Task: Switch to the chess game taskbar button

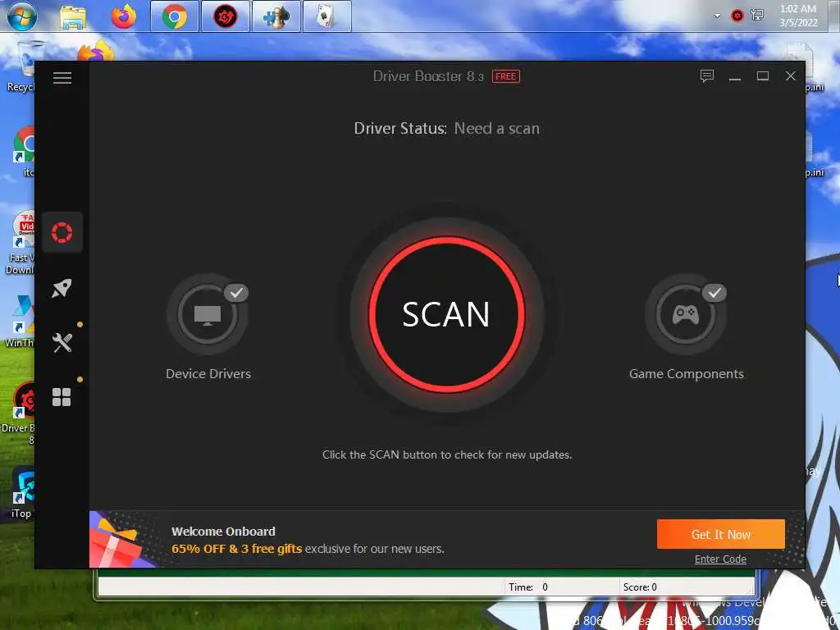Action: point(276,16)
